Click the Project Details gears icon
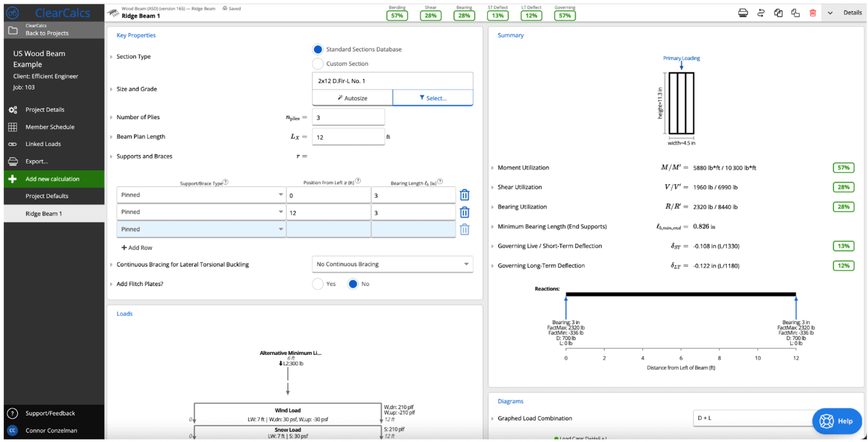This screenshot has height=442, width=868. tap(13, 109)
